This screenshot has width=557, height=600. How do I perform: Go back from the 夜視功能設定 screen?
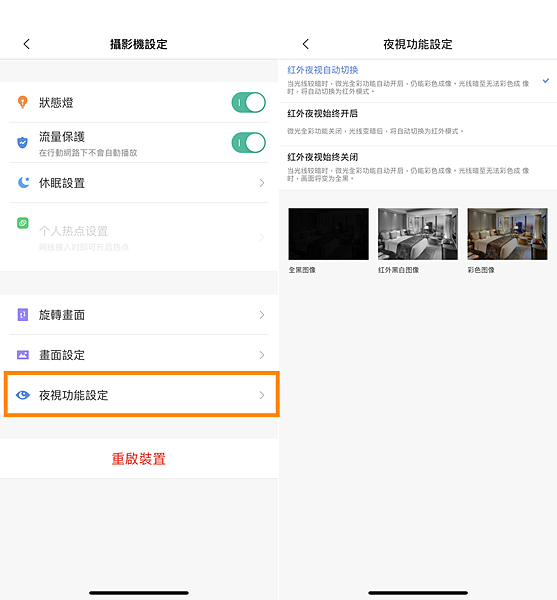(x=306, y=44)
